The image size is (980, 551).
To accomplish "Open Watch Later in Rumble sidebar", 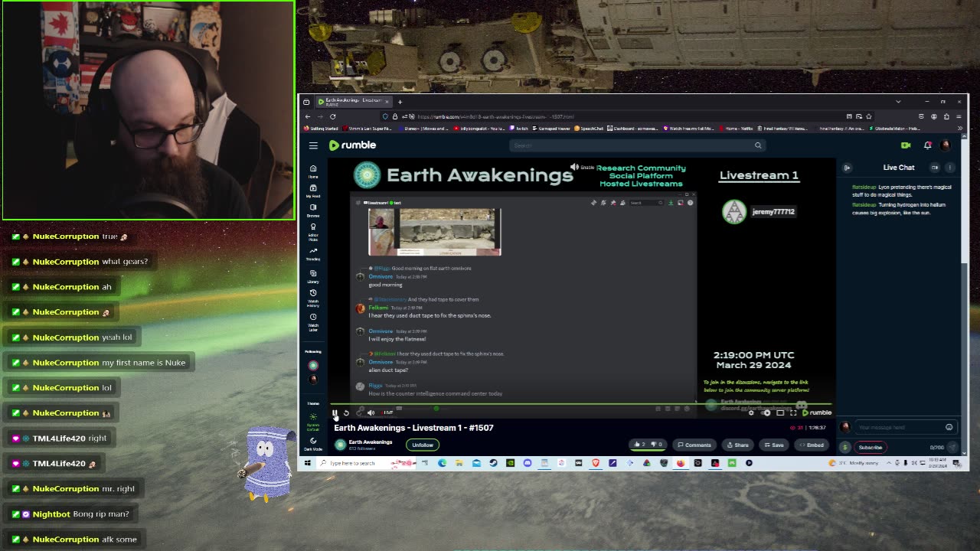I will click(x=313, y=321).
